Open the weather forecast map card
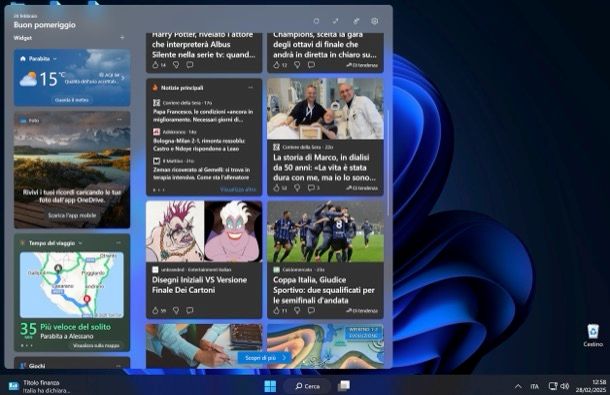Viewport: 610px width, 395px height. [x=325, y=346]
